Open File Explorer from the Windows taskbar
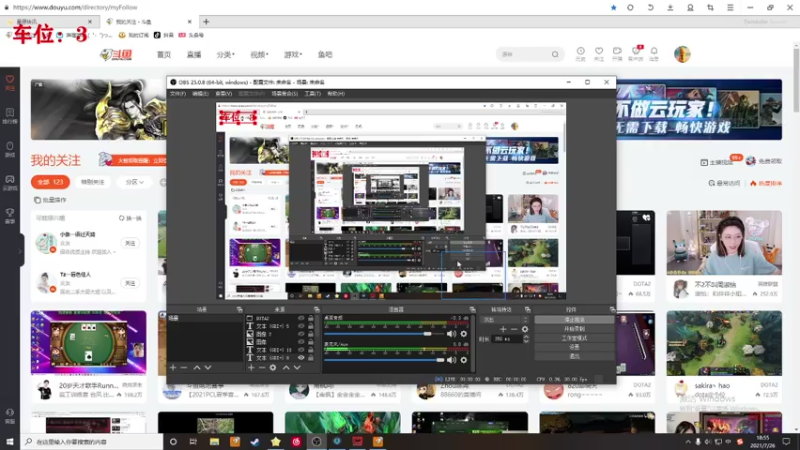Screen dimensions: 800x450 [x=214, y=441]
